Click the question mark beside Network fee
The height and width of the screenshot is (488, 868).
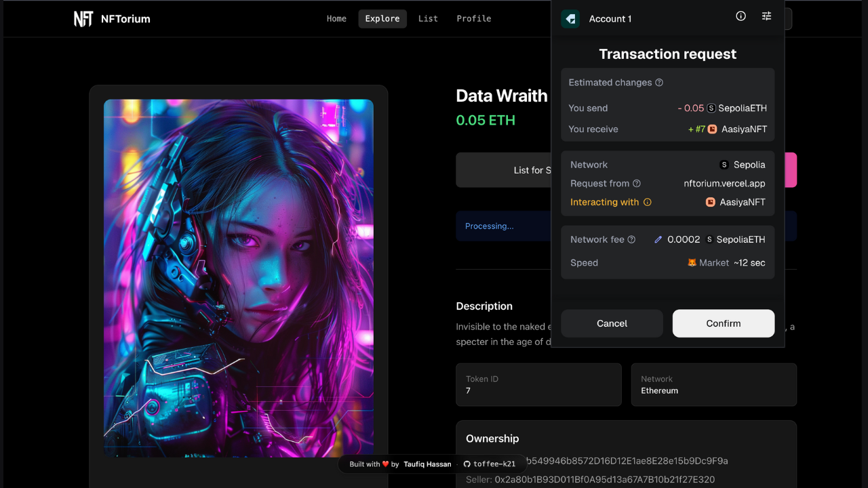(631, 239)
